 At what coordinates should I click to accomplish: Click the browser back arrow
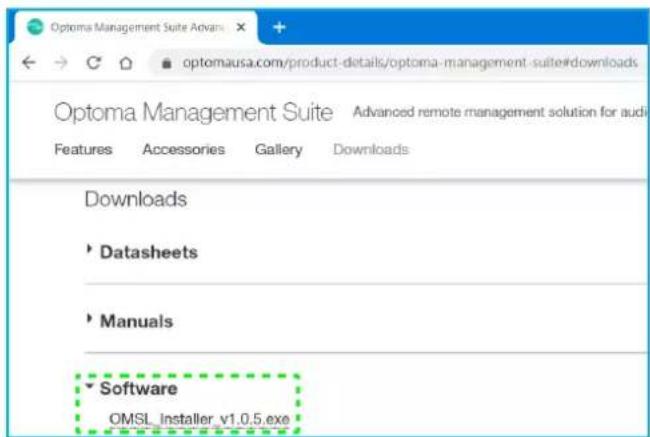[x=29, y=63]
